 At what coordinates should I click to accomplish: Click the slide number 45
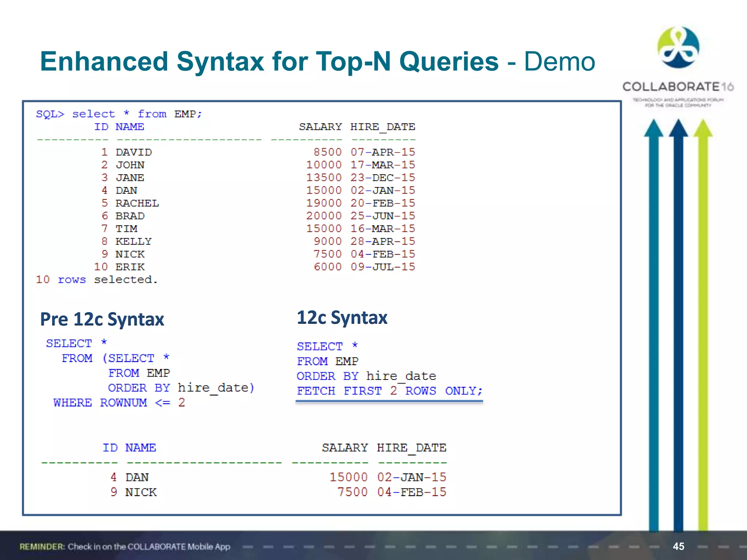pyautogui.click(x=678, y=546)
